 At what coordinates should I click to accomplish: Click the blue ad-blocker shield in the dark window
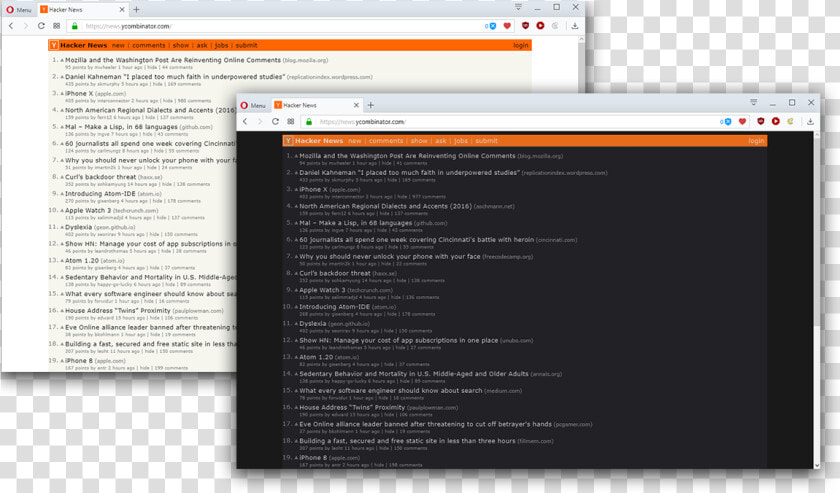pyautogui.click(x=726, y=122)
